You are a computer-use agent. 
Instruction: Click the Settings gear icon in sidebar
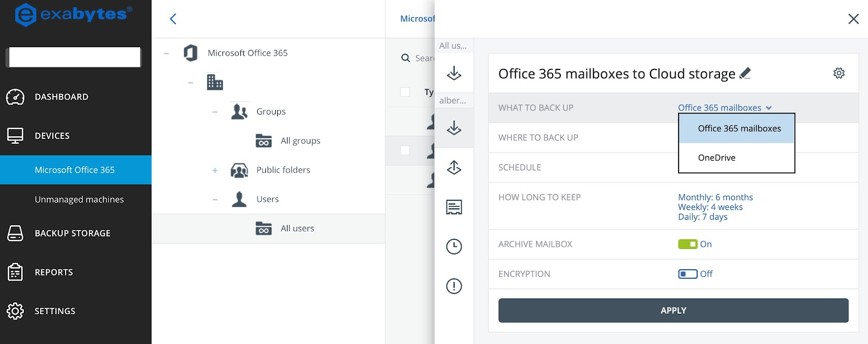15,311
